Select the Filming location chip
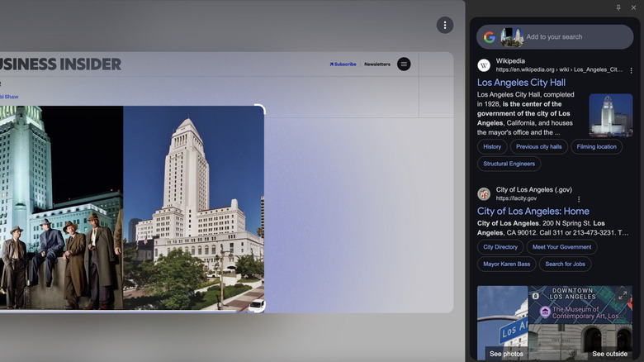 (596, 147)
